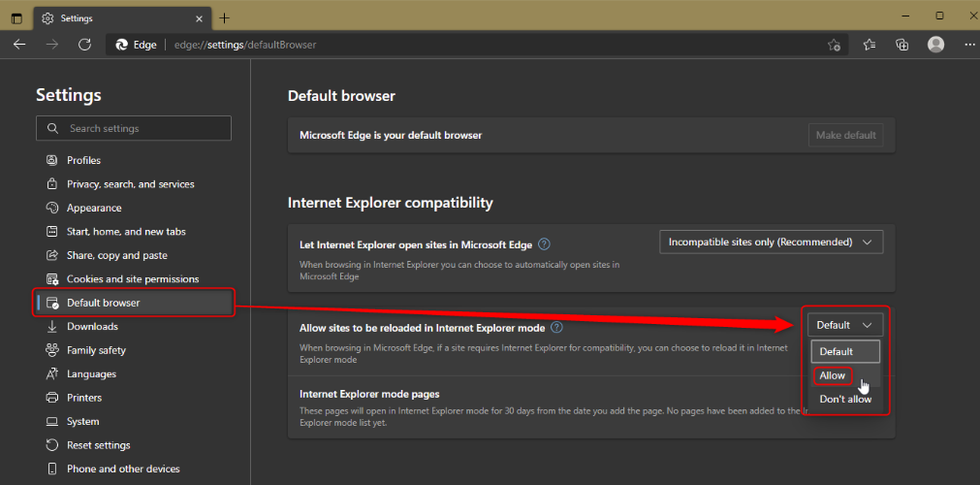Image resolution: width=980 pixels, height=485 pixels.
Task: Open a new tab with plus icon
Action: [224, 18]
